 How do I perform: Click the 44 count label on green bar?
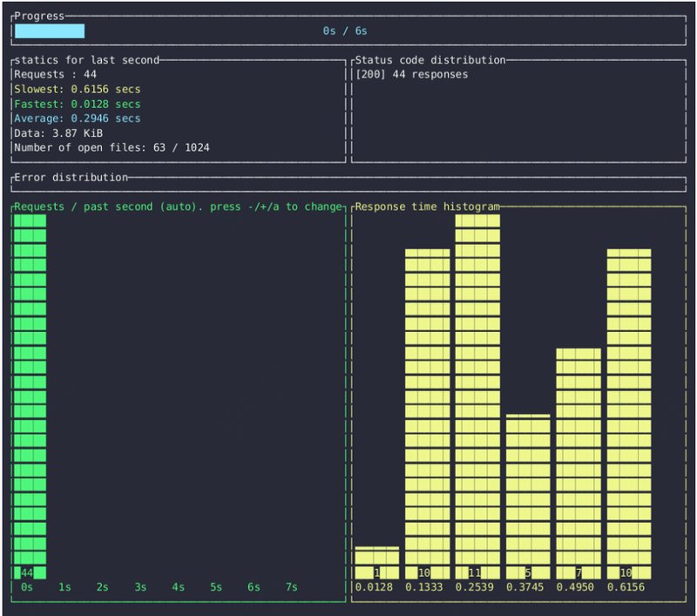coord(29,572)
